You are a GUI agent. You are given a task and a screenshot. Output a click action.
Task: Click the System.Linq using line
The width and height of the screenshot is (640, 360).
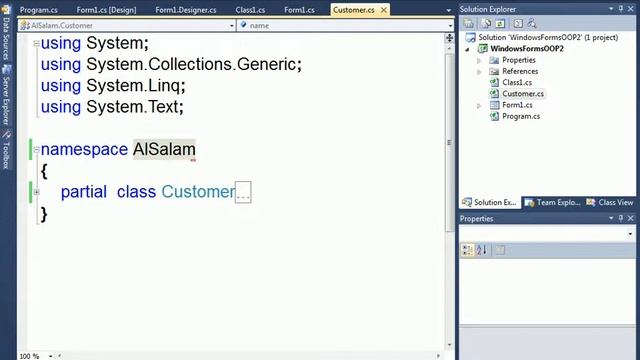[x=113, y=86]
